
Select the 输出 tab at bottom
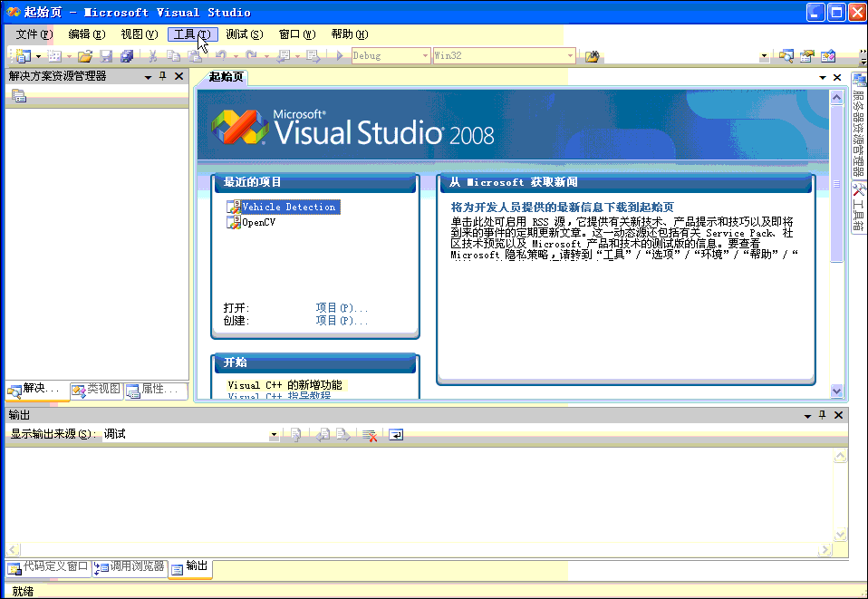(190, 567)
